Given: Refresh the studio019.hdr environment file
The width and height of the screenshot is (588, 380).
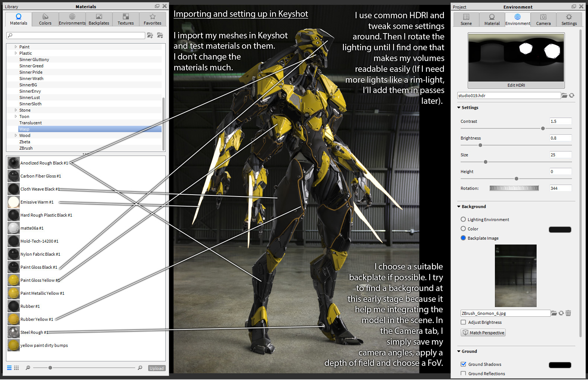Looking at the screenshot, I should [572, 96].
